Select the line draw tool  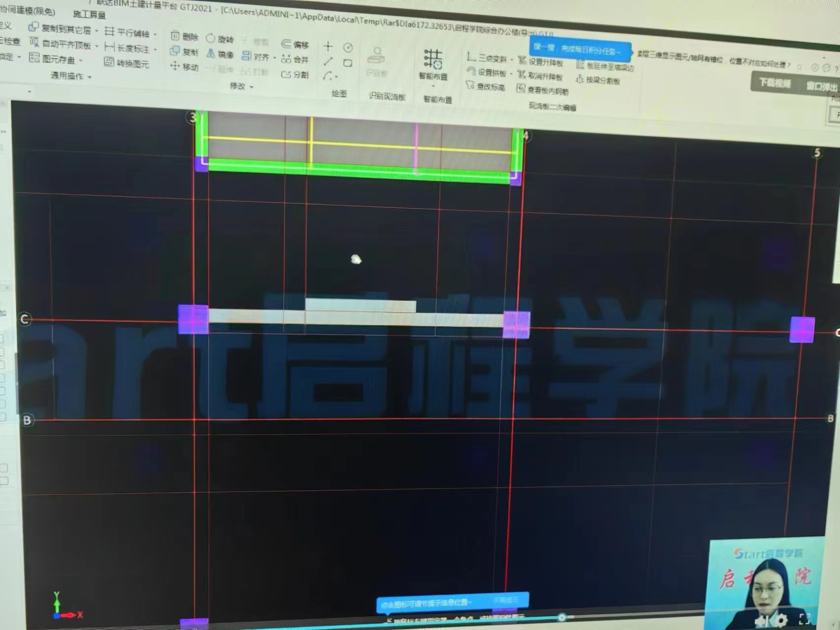pyautogui.click(x=328, y=62)
